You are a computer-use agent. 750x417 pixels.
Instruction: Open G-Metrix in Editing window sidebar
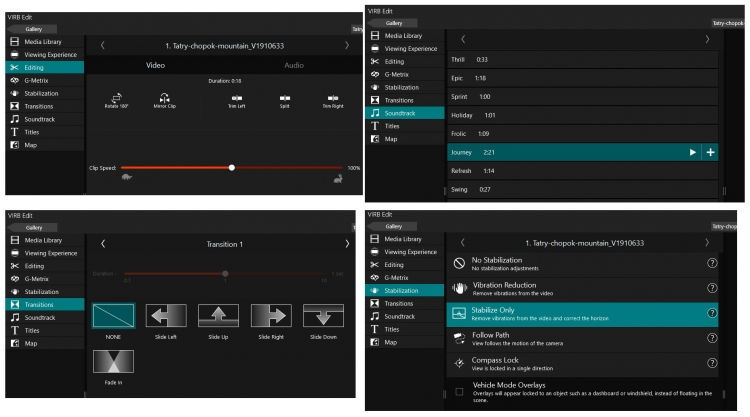(x=45, y=80)
